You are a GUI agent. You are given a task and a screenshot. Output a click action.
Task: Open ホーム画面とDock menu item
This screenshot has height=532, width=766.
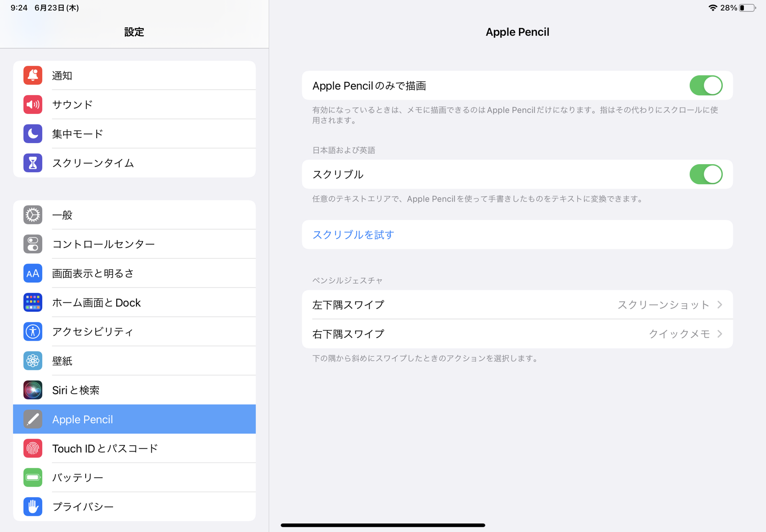click(x=96, y=303)
